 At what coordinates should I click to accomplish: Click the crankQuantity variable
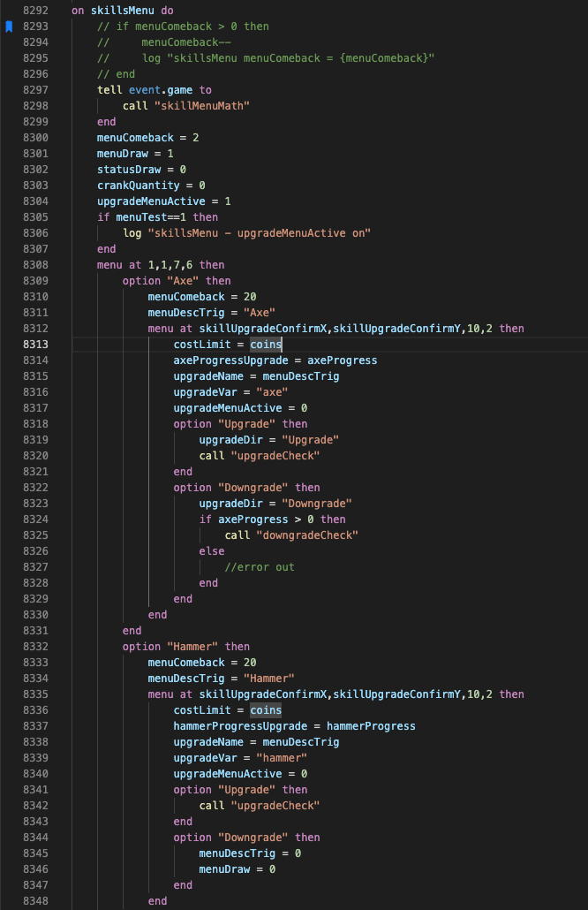pos(138,186)
